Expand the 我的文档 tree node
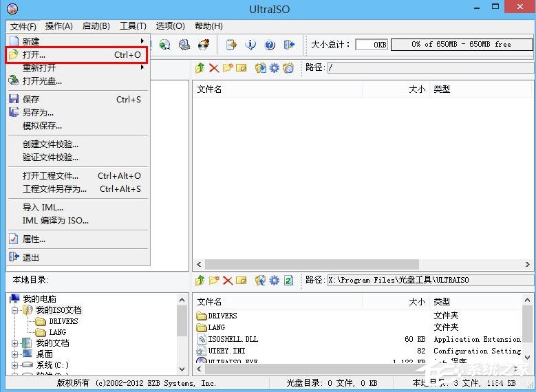The width and height of the screenshot is (536, 392). pos(14,343)
